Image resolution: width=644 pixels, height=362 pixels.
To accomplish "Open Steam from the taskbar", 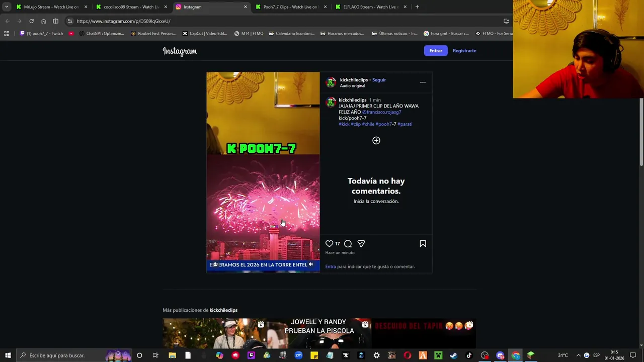I will 453,355.
